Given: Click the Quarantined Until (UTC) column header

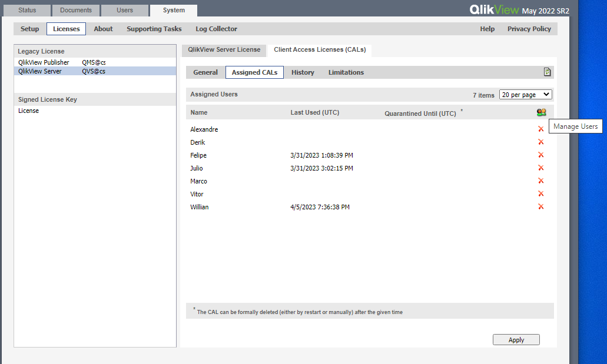Looking at the screenshot, I should tap(420, 113).
